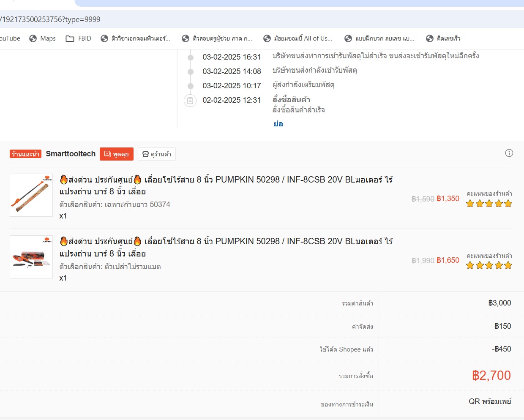Click the info icon on shop header
524x420 pixels.
(x=509, y=153)
